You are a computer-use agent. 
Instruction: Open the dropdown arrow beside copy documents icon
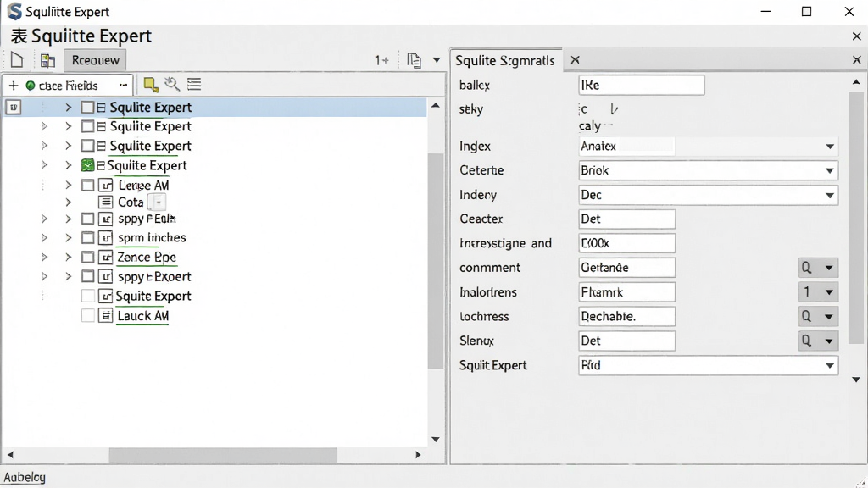pos(437,60)
